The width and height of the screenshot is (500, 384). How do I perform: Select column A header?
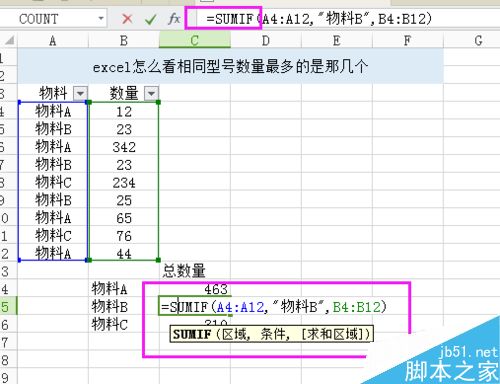[x=53, y=40]
